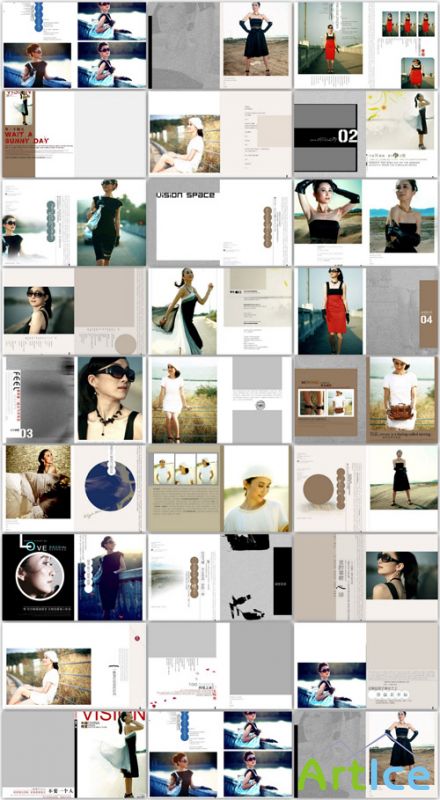Click the navy blue circle graphic
This screenshot has width=440, height=800.
point(110,485)
